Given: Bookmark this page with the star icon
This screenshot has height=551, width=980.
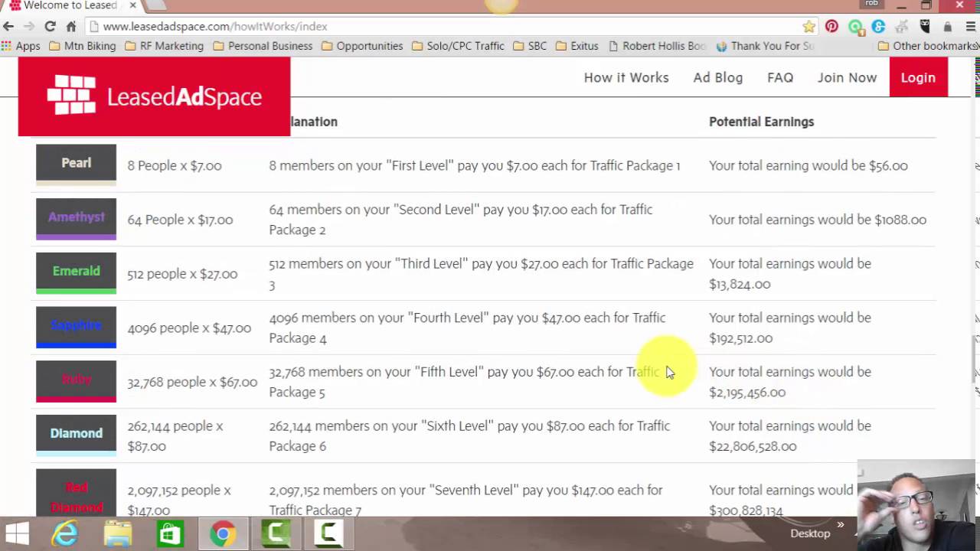Looking at the screenshot, I should pos(808,26).
